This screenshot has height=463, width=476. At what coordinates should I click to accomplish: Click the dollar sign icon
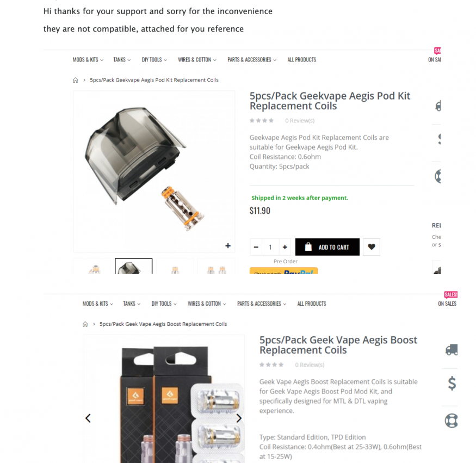(452, 383)
